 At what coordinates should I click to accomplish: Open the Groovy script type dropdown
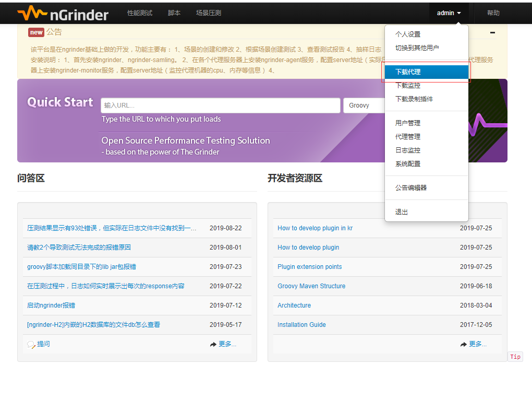coord(364,105)
